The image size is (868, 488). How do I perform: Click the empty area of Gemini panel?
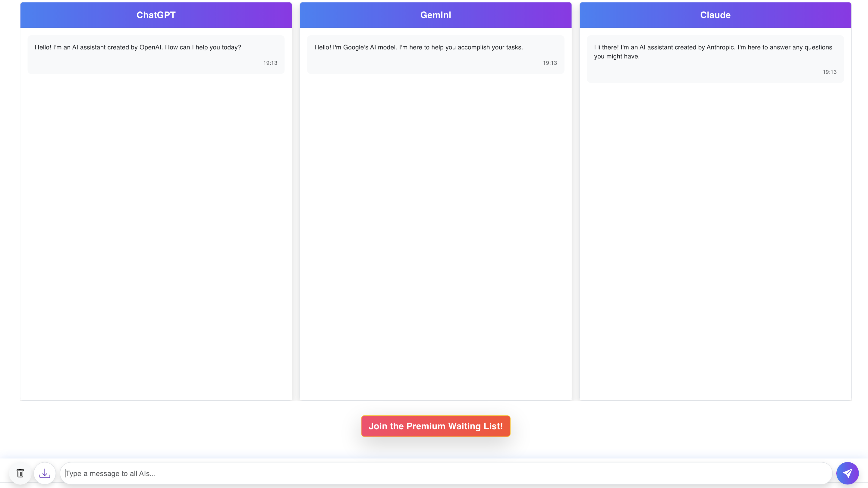point(435,236)
